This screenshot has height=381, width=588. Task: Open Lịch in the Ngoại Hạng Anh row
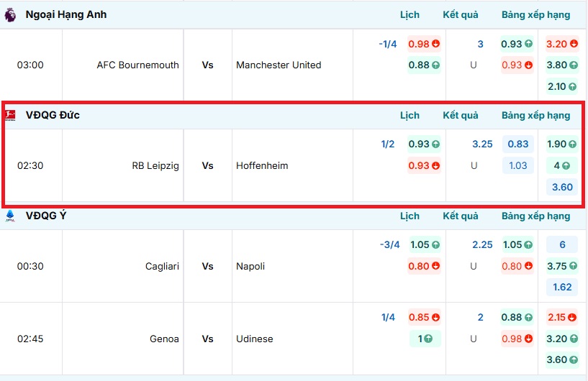point(410,14)
